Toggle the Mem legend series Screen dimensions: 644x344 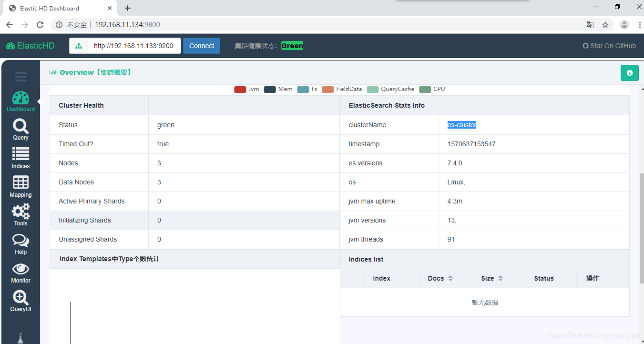[x=278, y=89]
